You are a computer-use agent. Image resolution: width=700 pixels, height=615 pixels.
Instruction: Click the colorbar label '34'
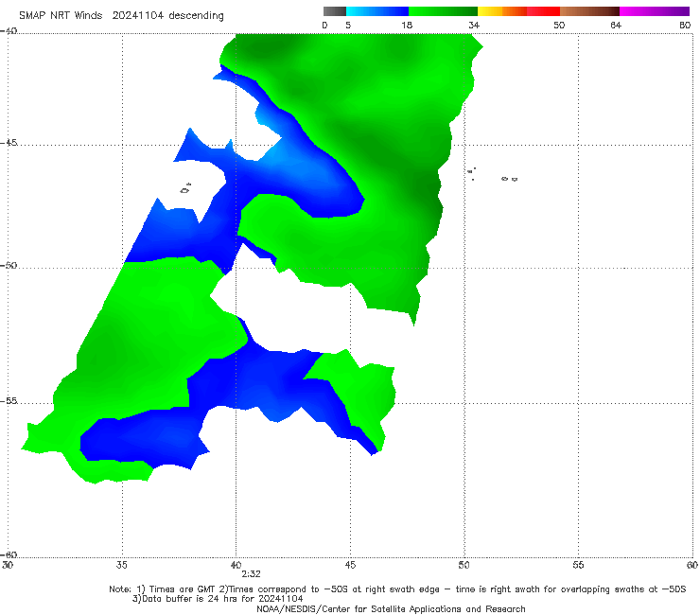(474, 25)
